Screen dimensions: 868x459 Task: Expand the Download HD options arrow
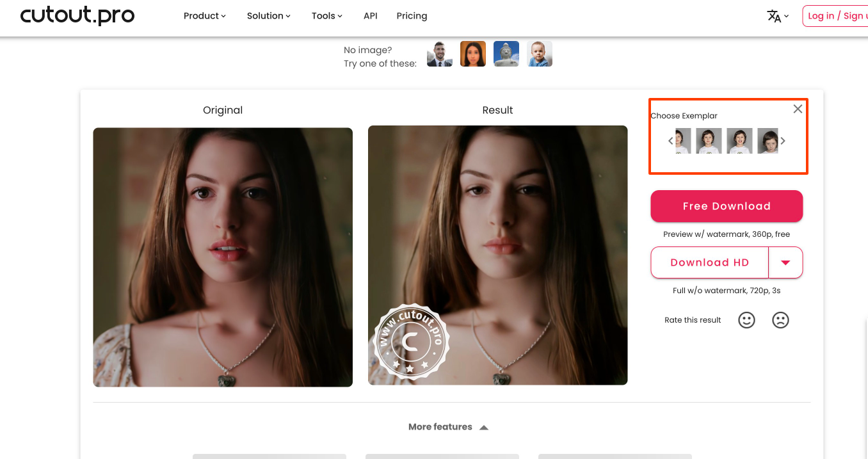click(x=785, y=262)
